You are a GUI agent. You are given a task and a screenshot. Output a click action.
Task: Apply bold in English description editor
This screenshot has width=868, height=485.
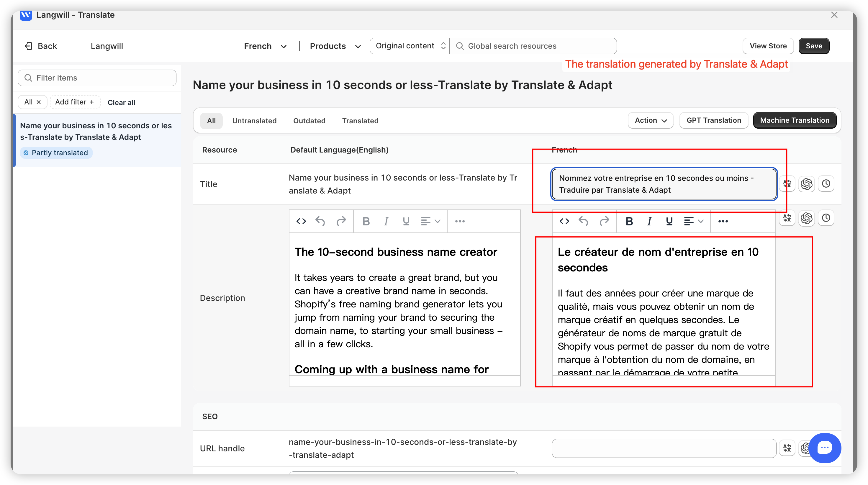coord(366,221)
